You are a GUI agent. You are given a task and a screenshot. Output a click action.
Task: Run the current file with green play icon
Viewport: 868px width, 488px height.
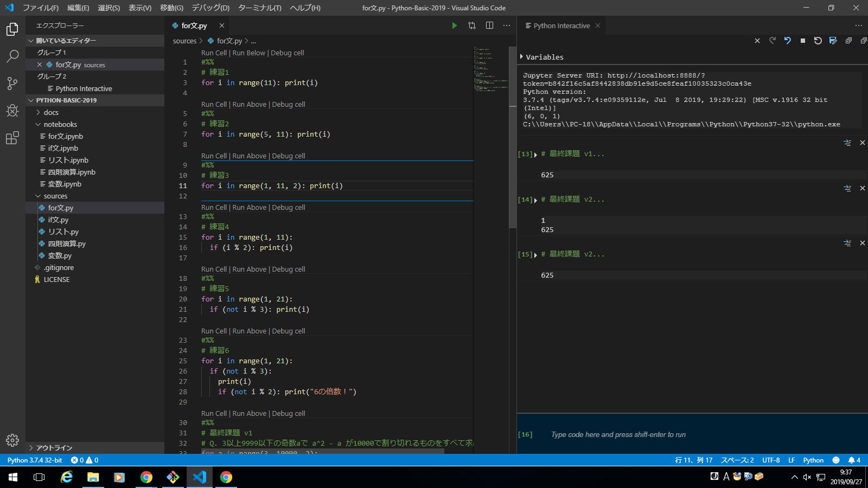pyautogui.click(x=454, y=25)
